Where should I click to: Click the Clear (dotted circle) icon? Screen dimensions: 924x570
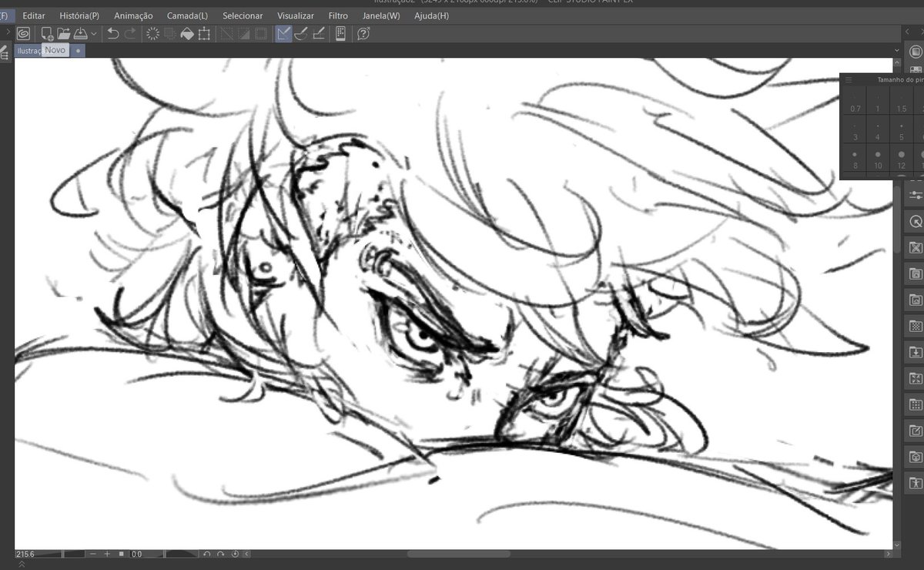(152, 34)
